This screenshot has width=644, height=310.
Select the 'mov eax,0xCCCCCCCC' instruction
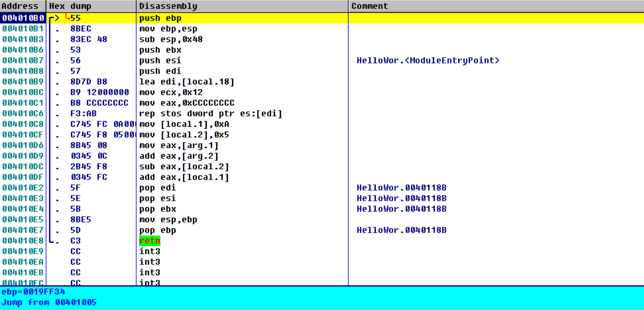click(187, 103)
